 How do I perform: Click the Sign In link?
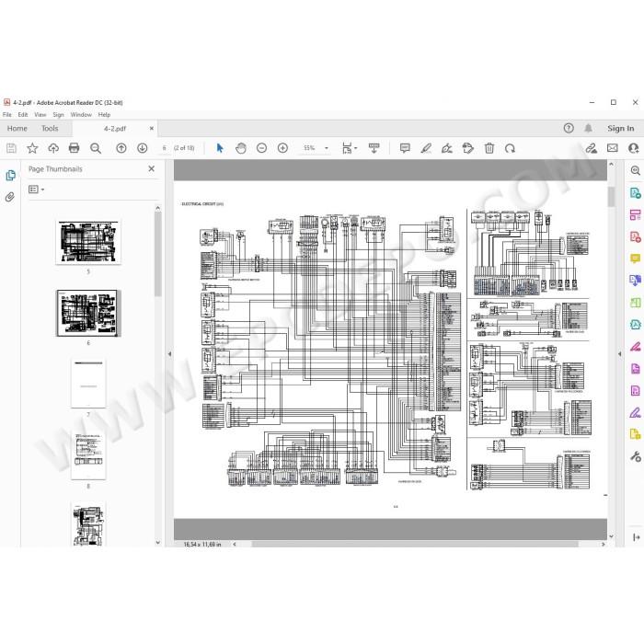point(621,128)
